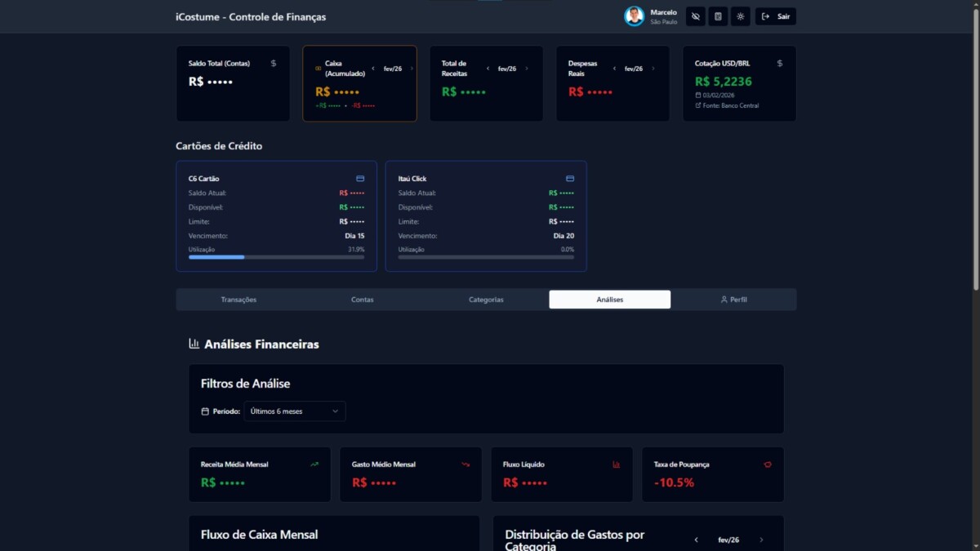Go to previous month on Despesas Reais card
The height and width of the screenshot is (551, 980).
point(614,69)
